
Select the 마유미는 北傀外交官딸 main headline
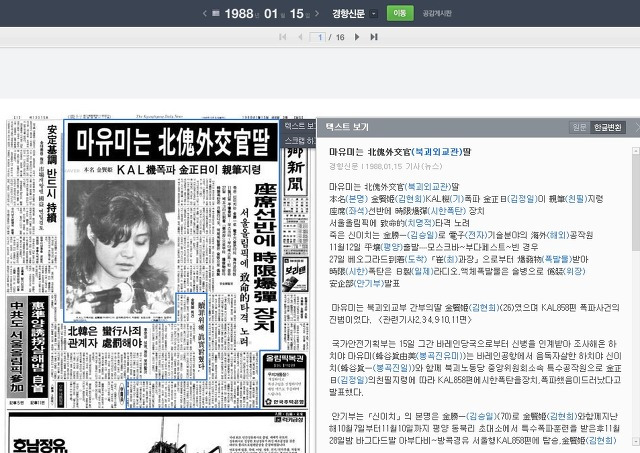173,142
